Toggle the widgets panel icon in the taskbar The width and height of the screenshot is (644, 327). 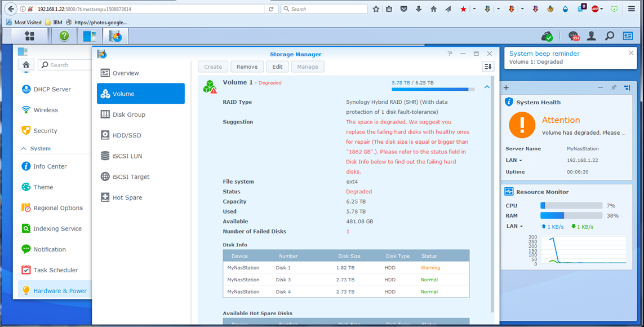coord(628,36)
